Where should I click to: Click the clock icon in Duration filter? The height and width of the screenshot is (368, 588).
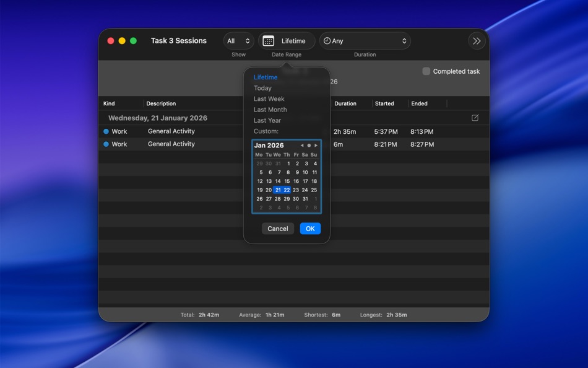[x=327, y=40]
